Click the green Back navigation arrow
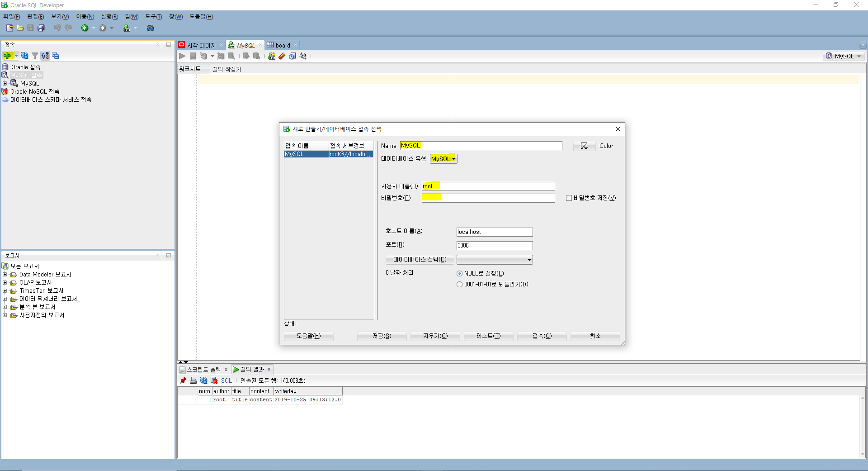The width and height of the screenshot is (868, 471). 85,28
